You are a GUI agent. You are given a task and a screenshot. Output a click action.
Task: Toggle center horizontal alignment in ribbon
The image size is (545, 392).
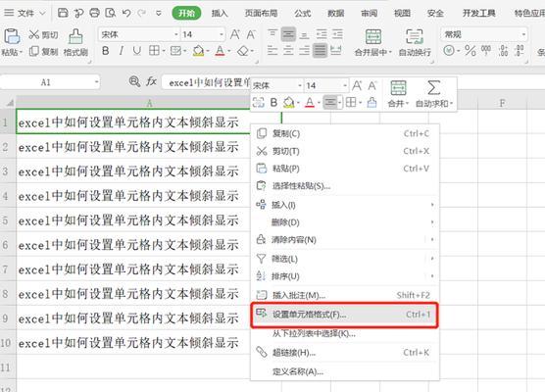(x=288, y=51)
